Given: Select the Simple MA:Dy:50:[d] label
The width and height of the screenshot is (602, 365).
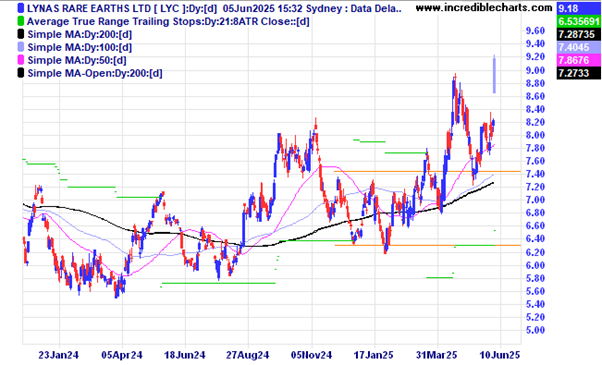Looking at the screenshot, I should 77,60.
